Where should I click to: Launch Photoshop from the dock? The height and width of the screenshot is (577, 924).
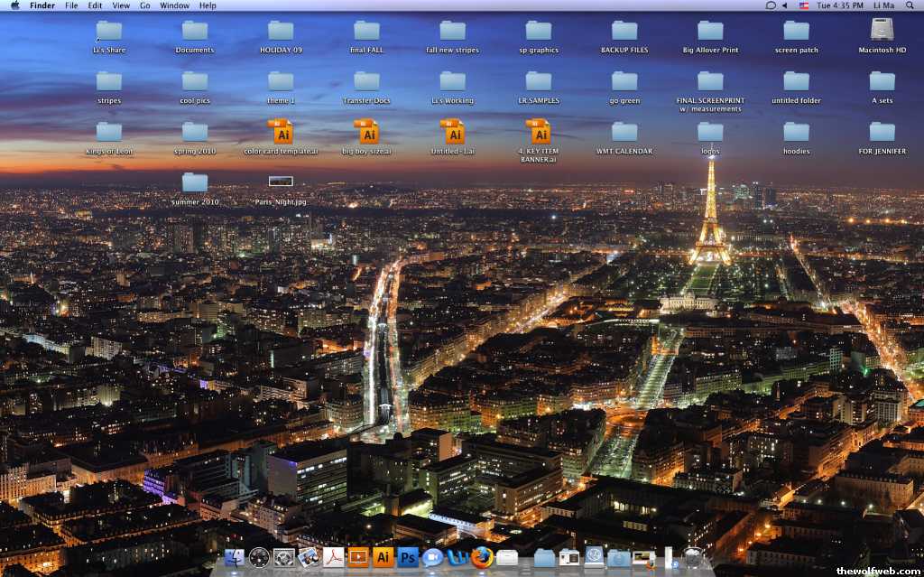pyautogui.click(x=407, y=557)
